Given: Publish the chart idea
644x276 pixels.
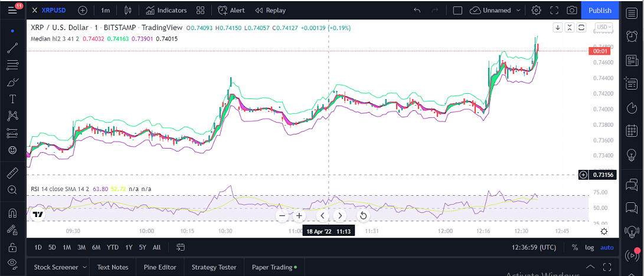Looking at the screenshot, I should 600,10.
